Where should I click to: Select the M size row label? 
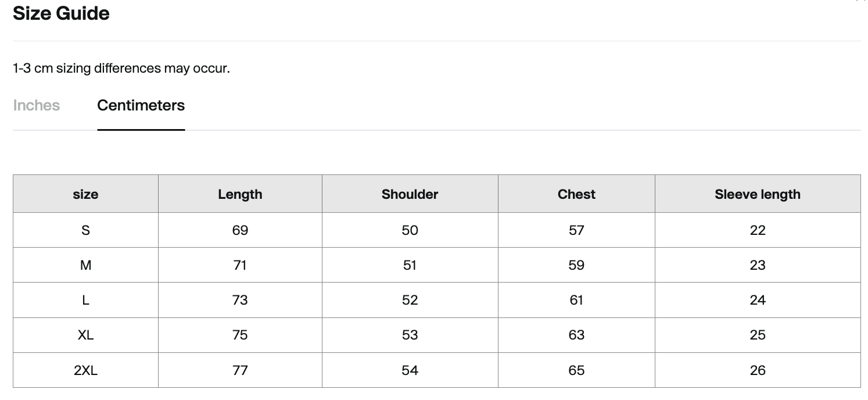85,265
